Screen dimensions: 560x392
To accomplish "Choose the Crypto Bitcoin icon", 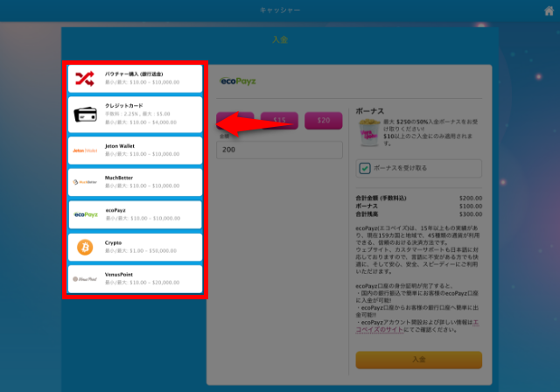I will (85, 247).
